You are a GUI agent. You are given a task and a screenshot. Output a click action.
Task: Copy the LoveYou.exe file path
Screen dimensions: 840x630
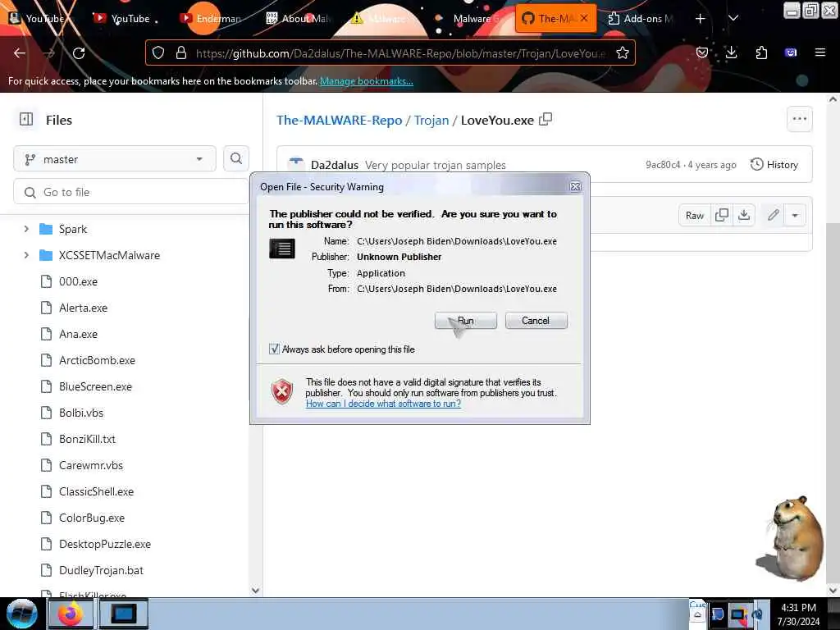pyautogui.click(x=546, y=119)
